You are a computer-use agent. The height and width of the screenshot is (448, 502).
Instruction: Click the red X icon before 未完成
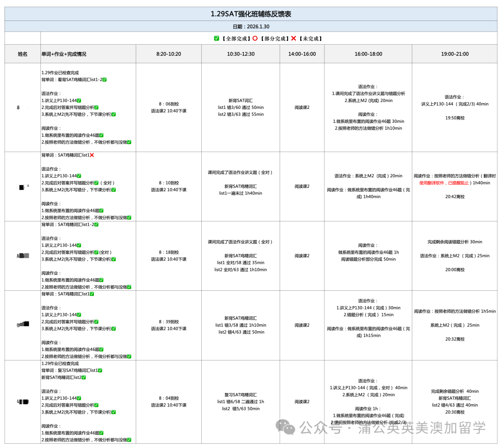click(293, 39)
